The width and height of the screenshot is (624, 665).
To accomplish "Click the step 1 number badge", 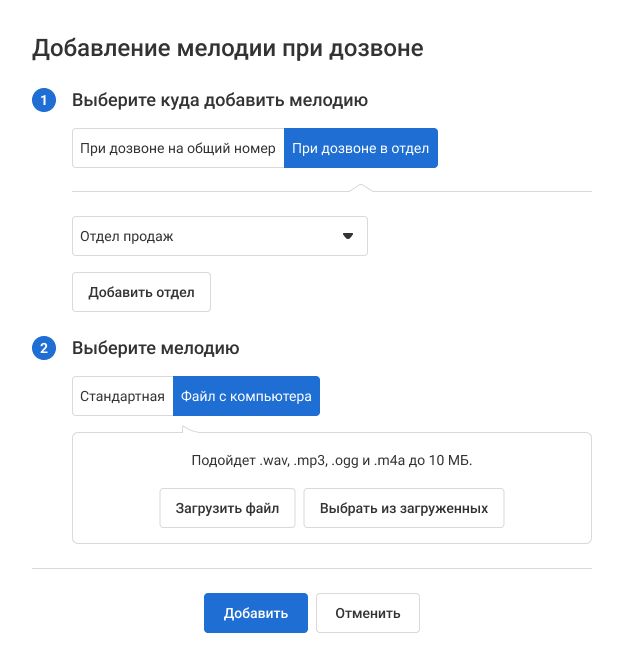I will tap(44, 100).
